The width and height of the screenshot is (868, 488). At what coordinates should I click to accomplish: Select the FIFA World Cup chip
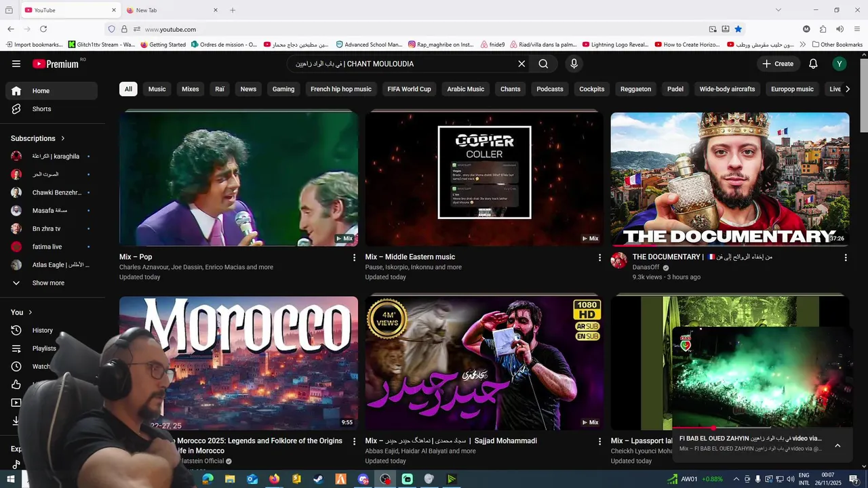point(409,89)
